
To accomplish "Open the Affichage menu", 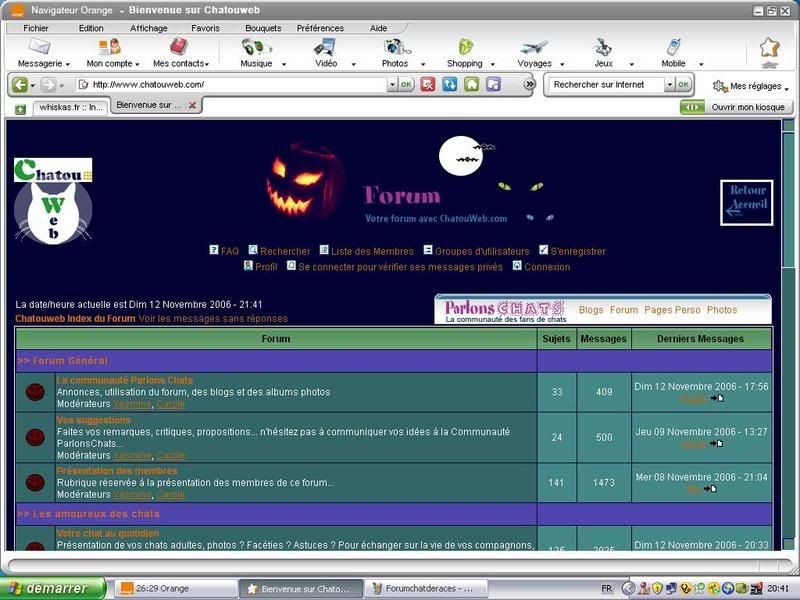I will click(x=148, y=28).
